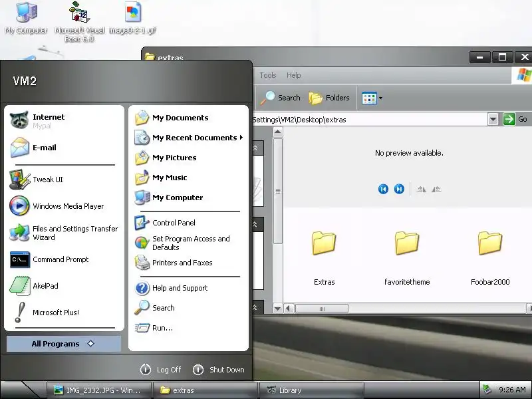
Task: Show previous image in preview pane
Action: tap(383, 189)
